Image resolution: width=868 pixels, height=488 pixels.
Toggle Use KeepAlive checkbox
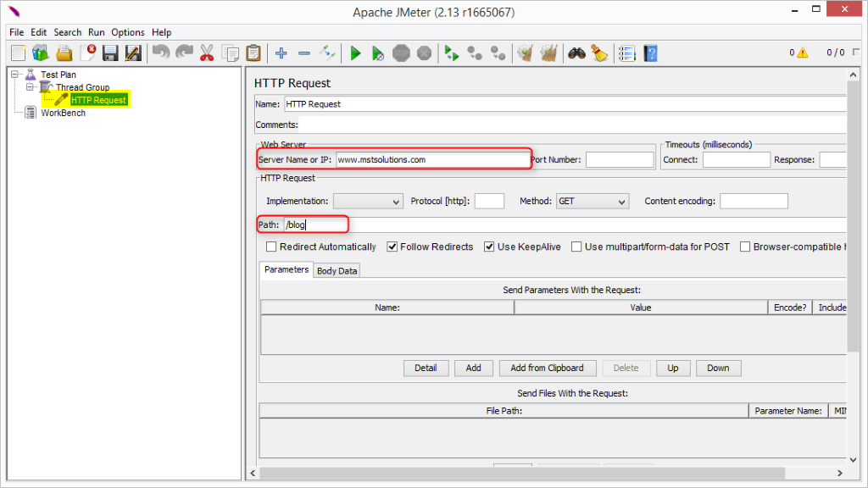(x=489, y=247)
